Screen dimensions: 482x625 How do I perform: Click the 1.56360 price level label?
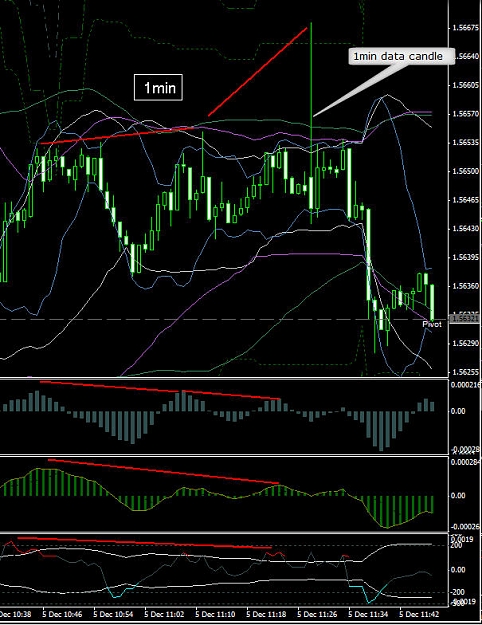click(466, 286)
